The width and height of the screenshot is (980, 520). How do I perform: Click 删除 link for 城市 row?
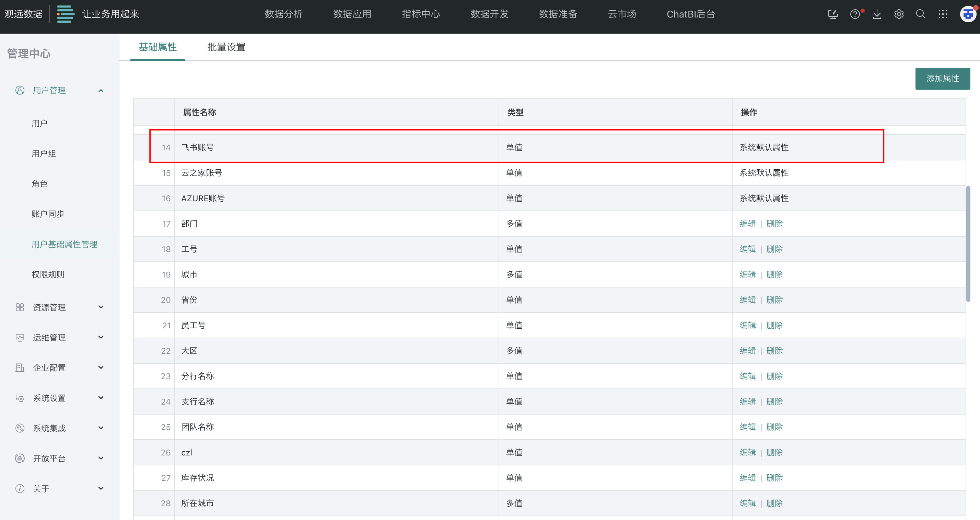774,274
